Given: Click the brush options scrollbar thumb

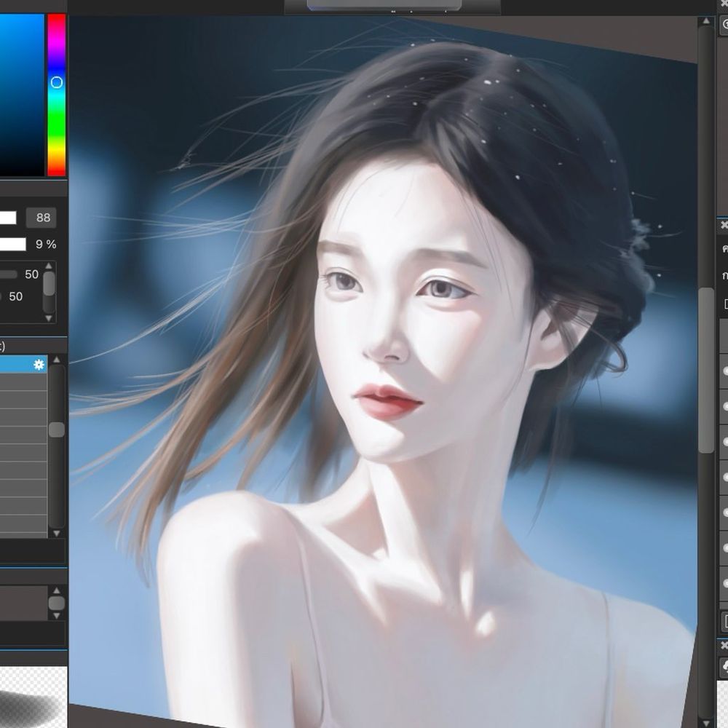Looking at the screenshot, I should point(49,284).
